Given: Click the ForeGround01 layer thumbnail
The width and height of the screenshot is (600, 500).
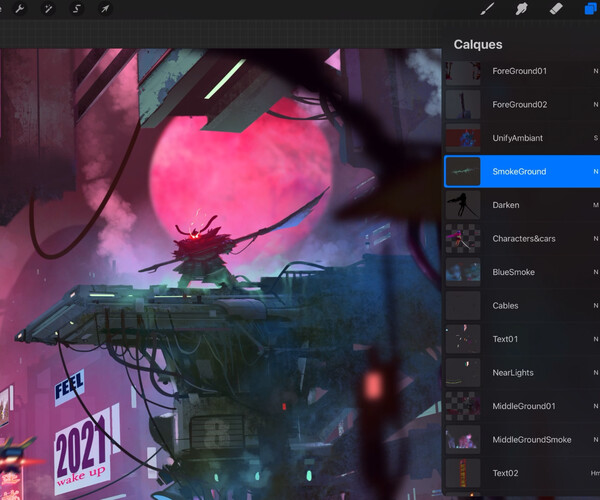Looking at the screenshot, I should tap(463, 73).
